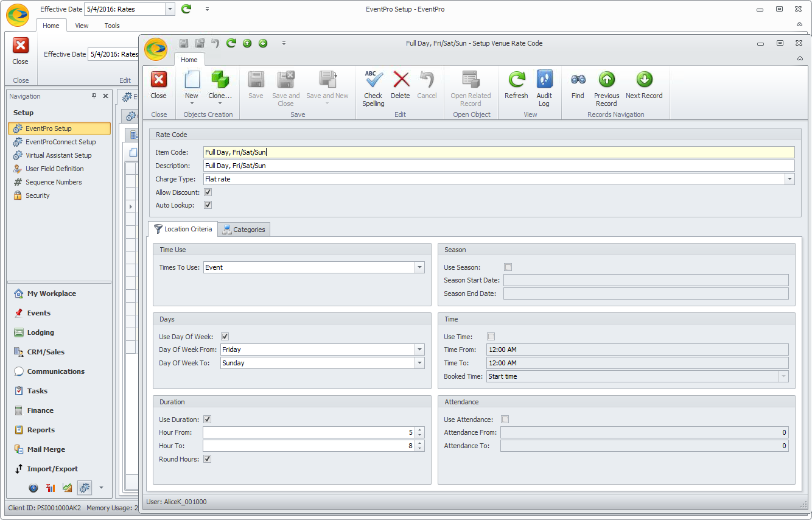Select EventProConnect Setup item
The image size is (812, 520).
coord(59,142)
